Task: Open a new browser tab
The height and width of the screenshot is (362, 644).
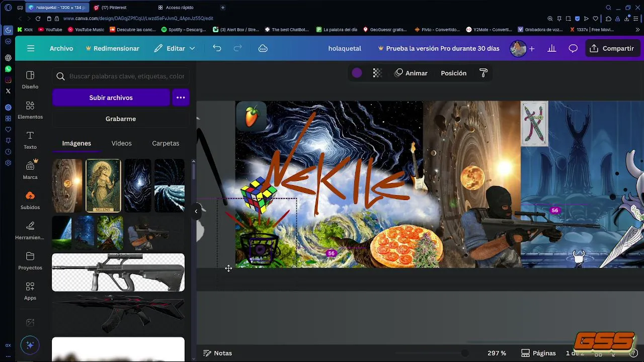Action: 223,8
